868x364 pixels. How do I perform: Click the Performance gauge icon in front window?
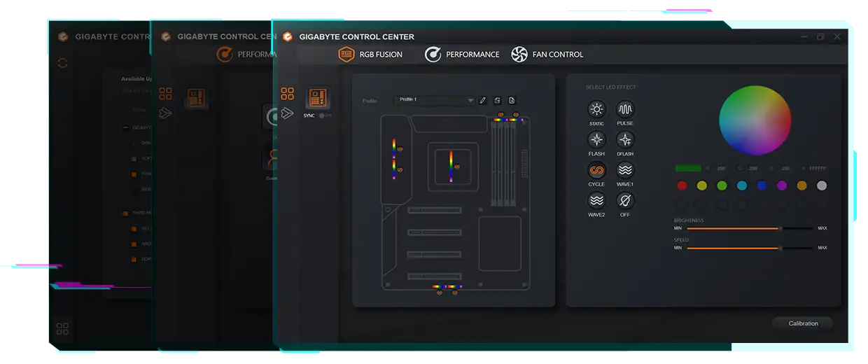pyautogui.click(x=433, y=54)
